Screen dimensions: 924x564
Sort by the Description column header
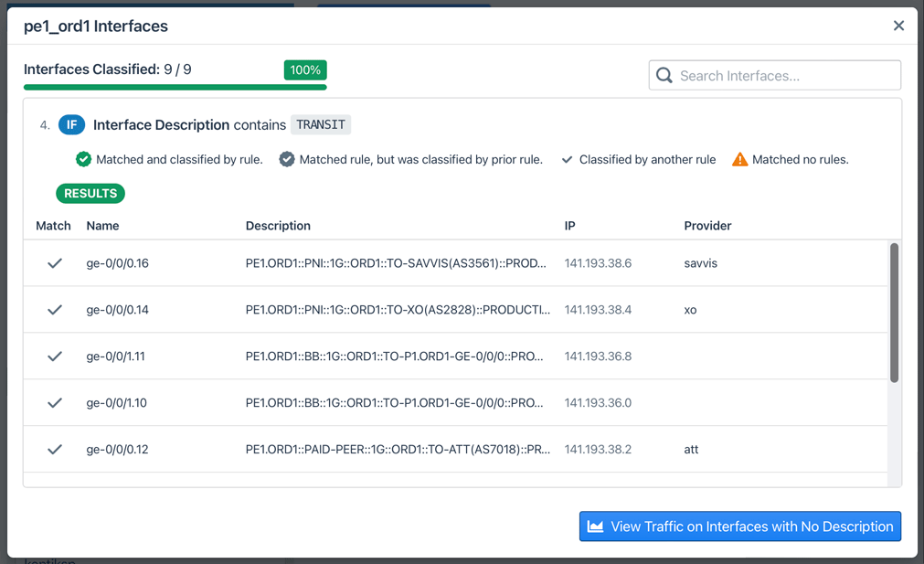[x=278, y=226]
